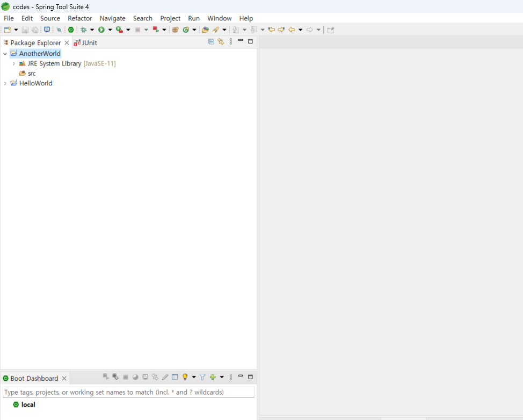Close the Package Explorer tab
This screenshot has width=523, height=420.
[67, 43]
